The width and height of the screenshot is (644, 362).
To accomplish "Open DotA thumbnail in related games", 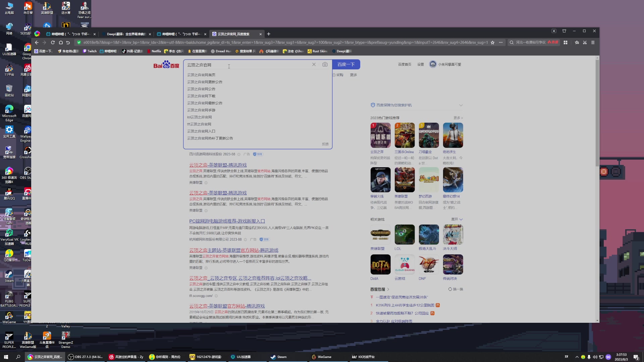I will point(380,264).
